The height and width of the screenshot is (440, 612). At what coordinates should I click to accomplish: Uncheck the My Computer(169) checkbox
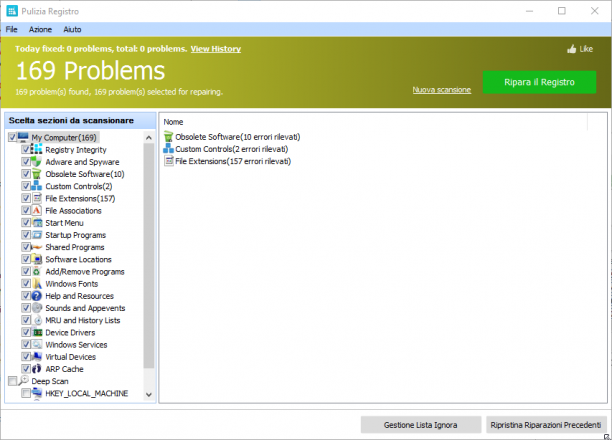[12, 137]
